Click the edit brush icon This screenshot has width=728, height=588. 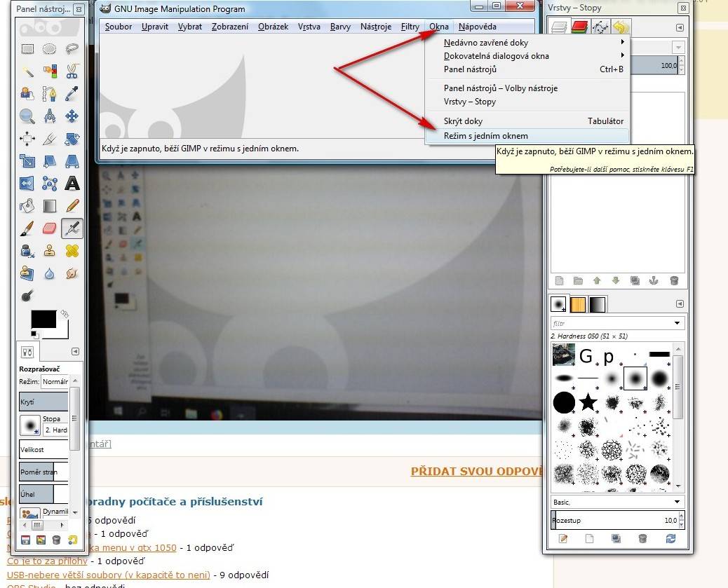562,538
